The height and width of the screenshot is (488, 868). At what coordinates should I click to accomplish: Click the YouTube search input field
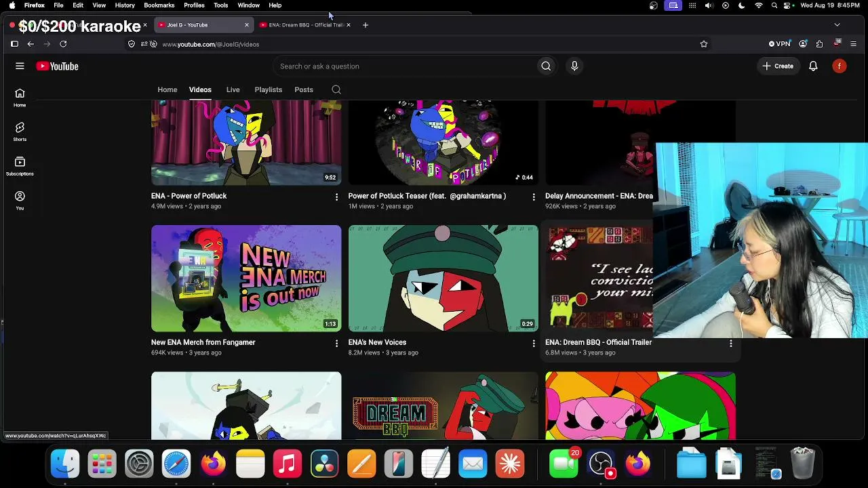coord(406,66)
